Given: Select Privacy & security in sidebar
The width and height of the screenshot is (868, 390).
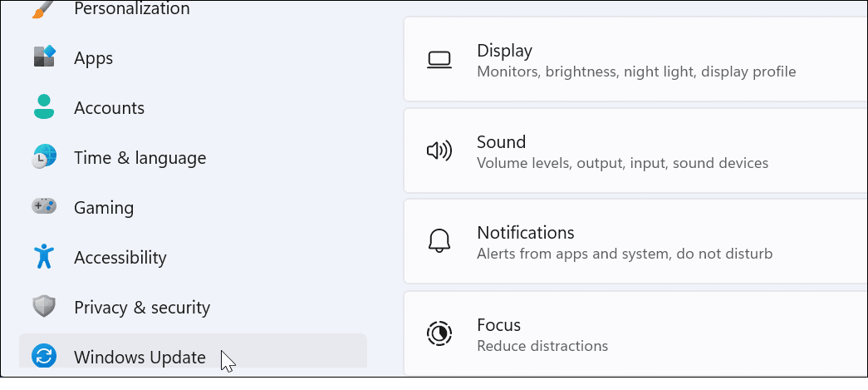Looking at the screenshot, I should click(x=141, y=308).
